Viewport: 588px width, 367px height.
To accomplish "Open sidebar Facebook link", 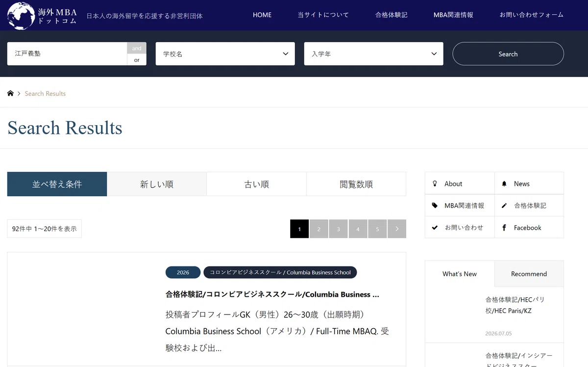I will point(529,228).
